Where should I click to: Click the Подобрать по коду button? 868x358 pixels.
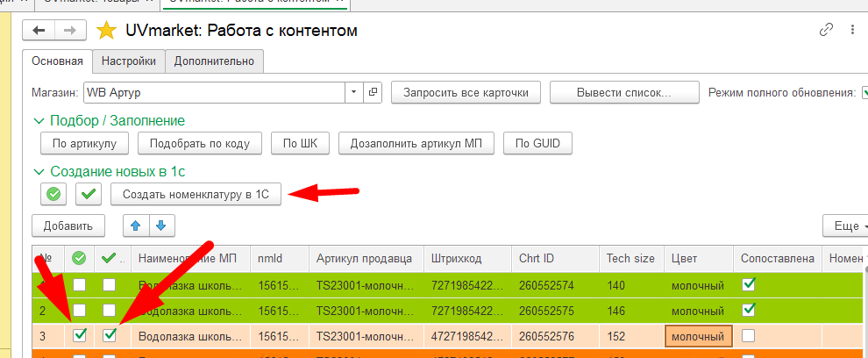coord(200,144)
